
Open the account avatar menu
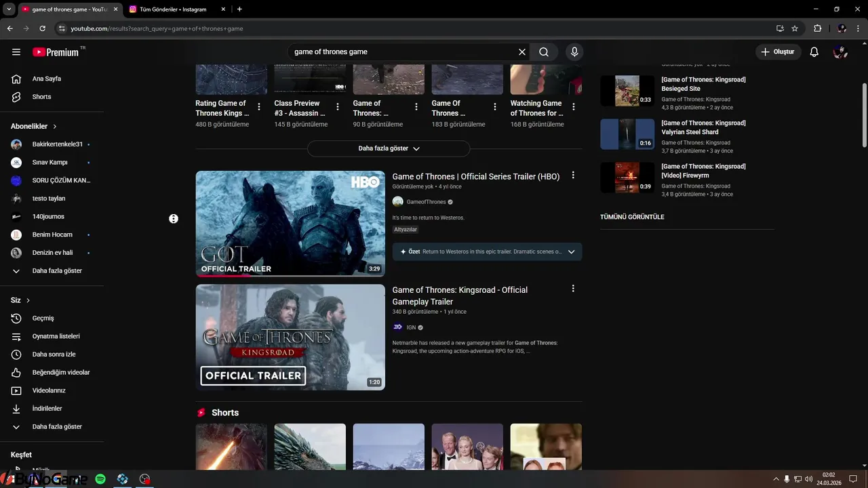pos(841,52)
